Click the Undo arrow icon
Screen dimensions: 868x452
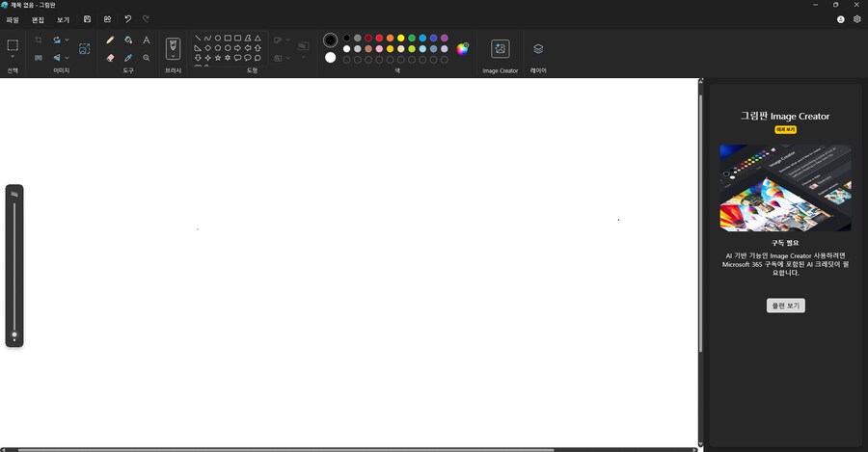click(x=127, y=19)
